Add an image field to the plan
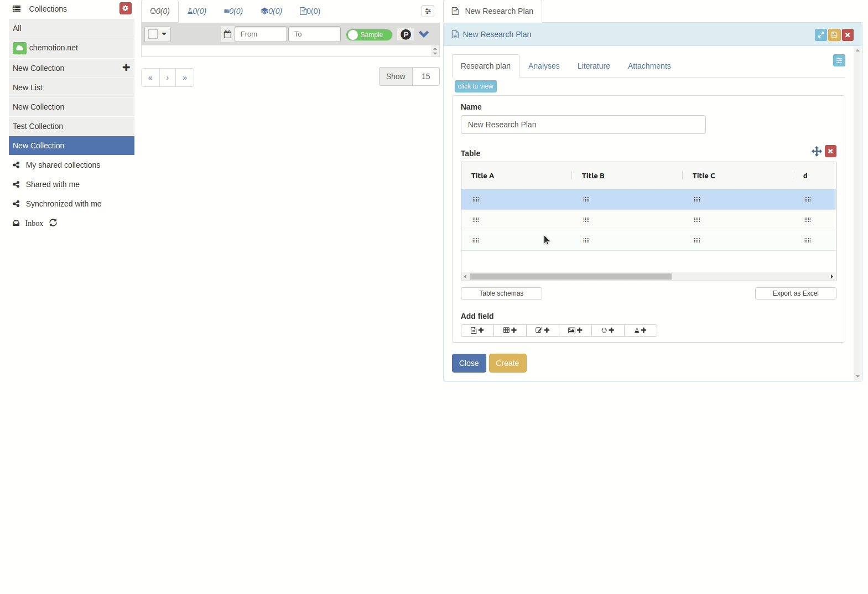This screenshot has width=868, height=594. [x=575, y=330]
